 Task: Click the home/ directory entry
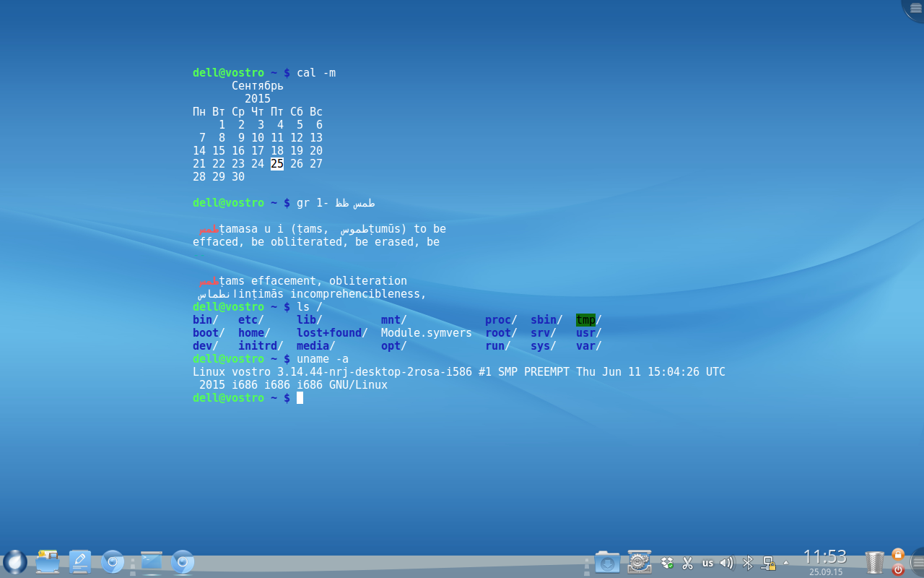pos(254,333)
